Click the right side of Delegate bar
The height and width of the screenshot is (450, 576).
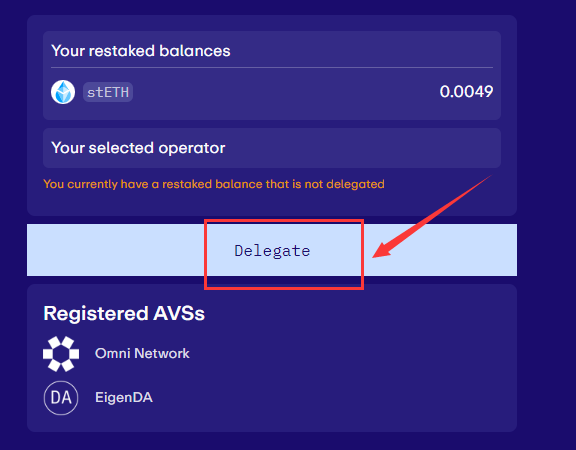(441, 250)
